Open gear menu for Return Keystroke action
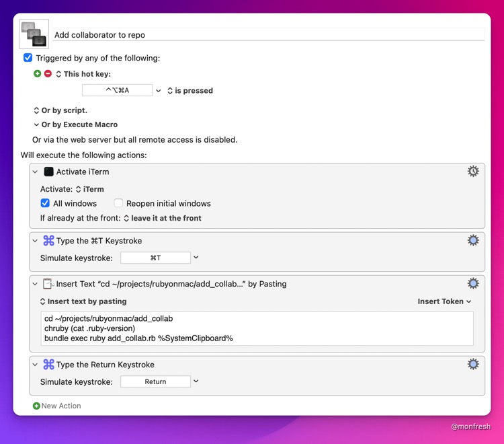The width and height of the screenshot is (504, 444). point(473,364)
